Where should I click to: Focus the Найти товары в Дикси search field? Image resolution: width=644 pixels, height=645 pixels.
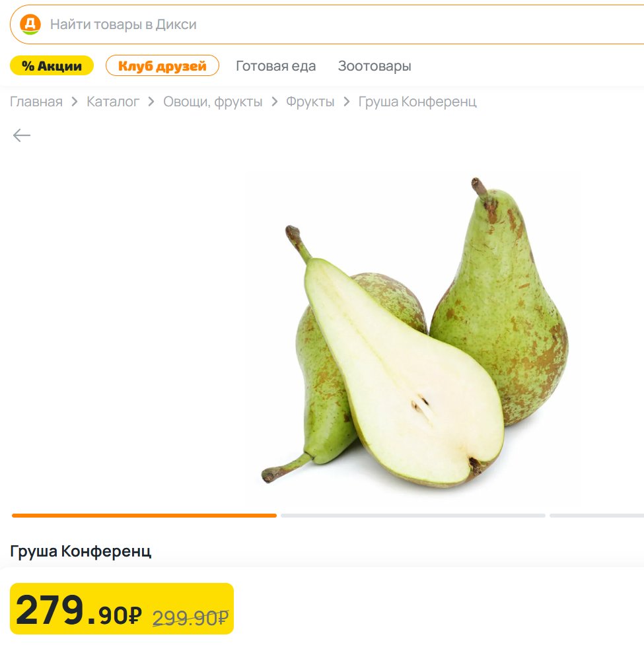327,24
